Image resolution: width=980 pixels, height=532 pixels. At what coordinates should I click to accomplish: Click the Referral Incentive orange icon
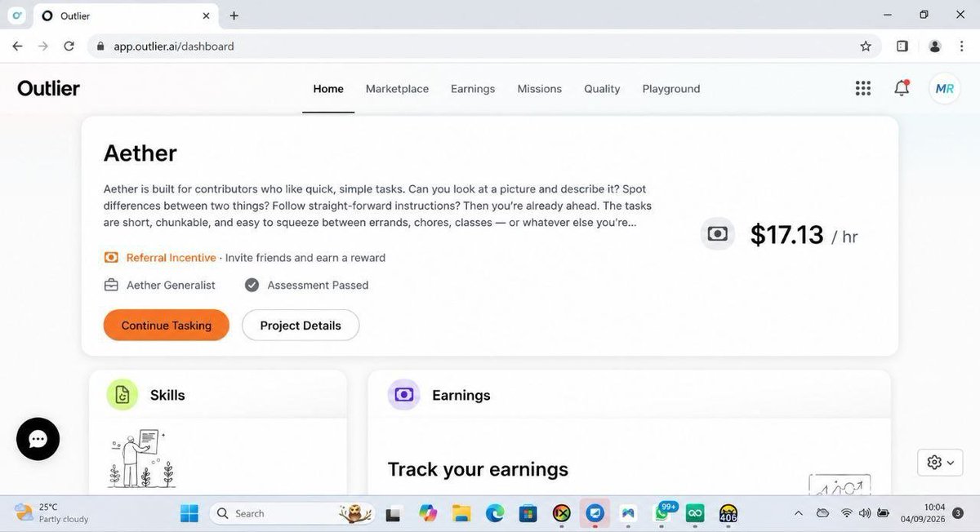coord(111,258)
